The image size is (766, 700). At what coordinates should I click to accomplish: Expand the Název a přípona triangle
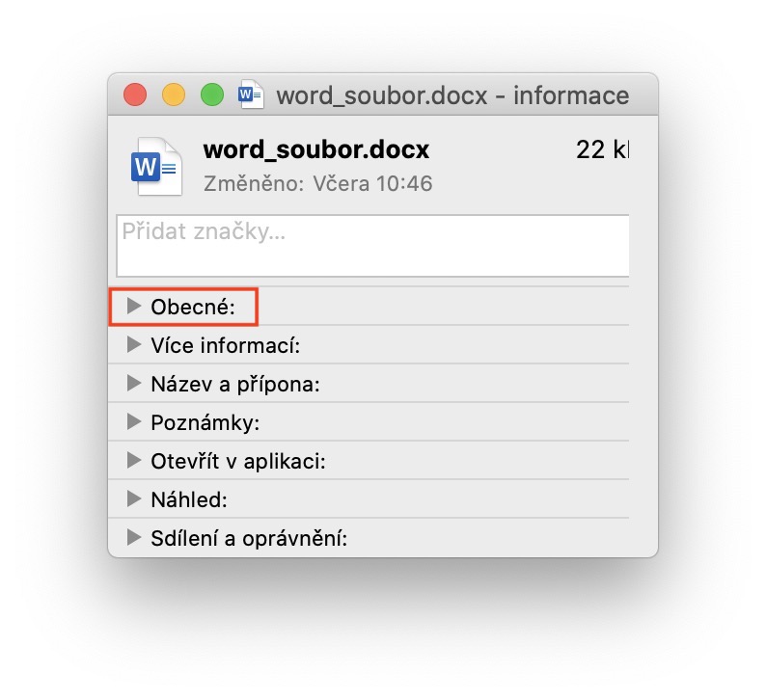pyautogui.click(x=134, y=384)
